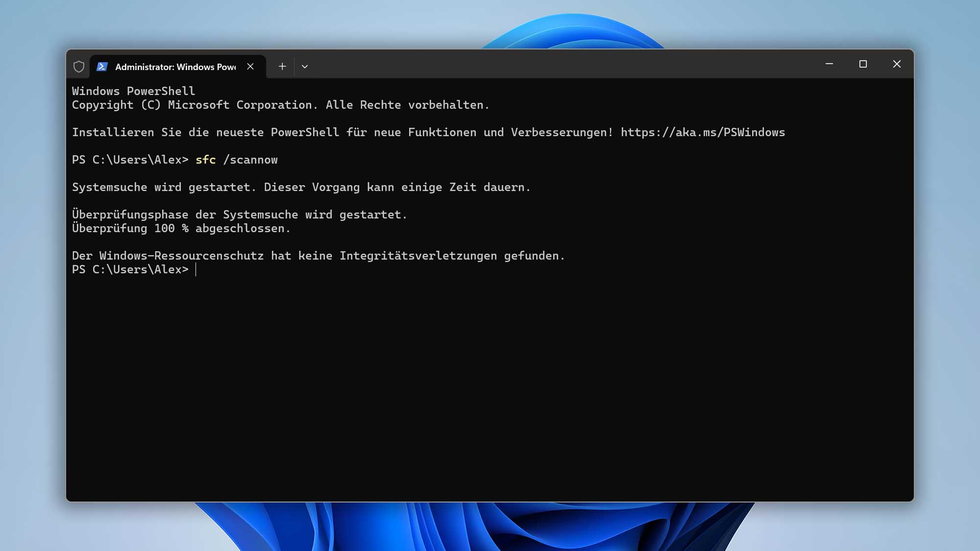Screen dimensions: 980x551
Task: Expand the new tab profile dropdown chevron
Action: (x=305, y=67)
